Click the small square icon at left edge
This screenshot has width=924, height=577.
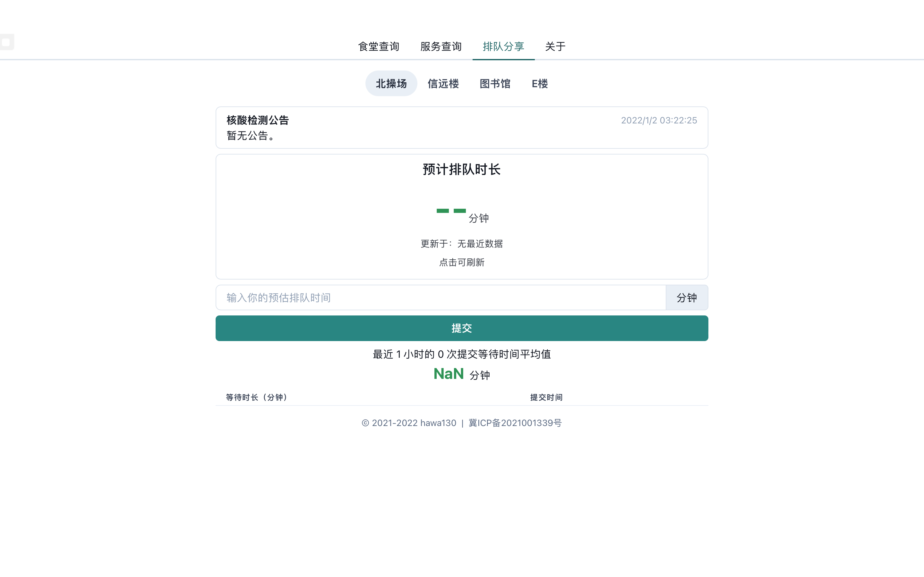click(x=6, y=42)
